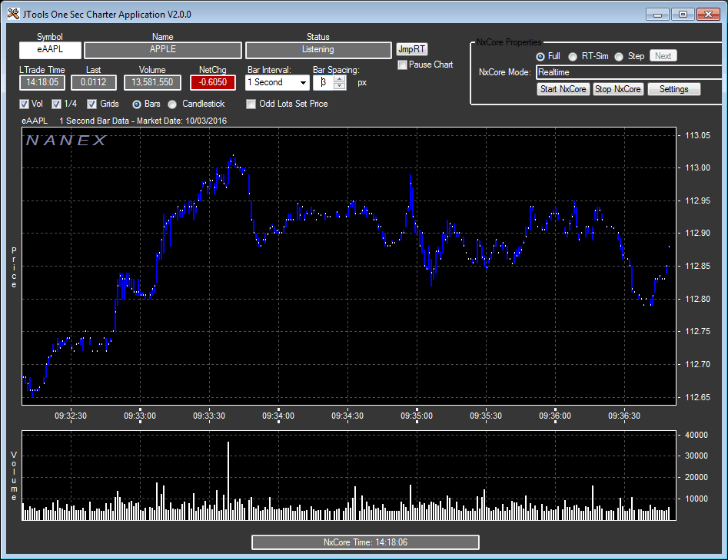Open the Bar Interval dropdown

pos(303,83)
